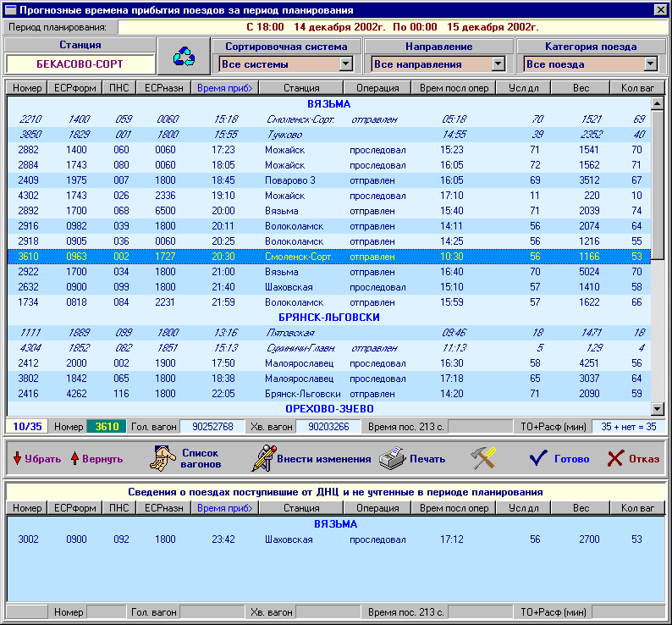Image resolution: width=672 pixels, height=625 pixels.
Task: Click scrollbar down arrow in train list
Action: (657, 409)
